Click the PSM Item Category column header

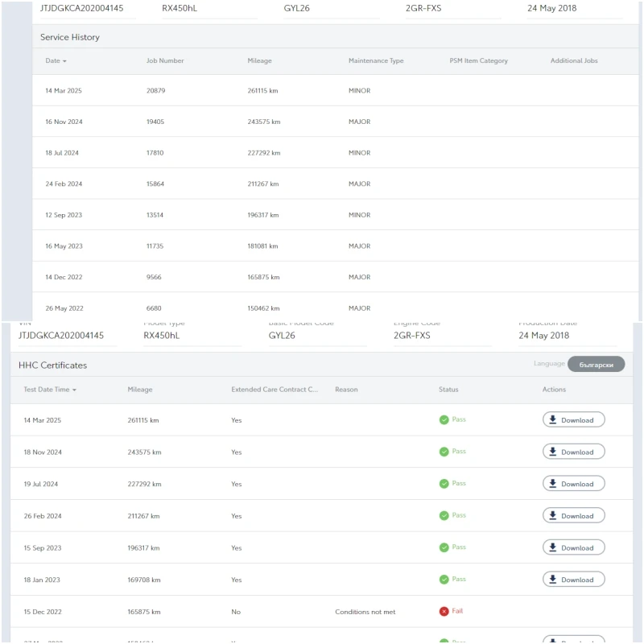point(478,61)
